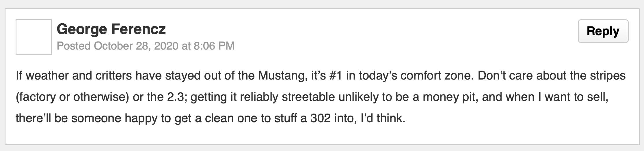This screenshot has height=151, width=644.
Task: Click the author name George Ferencz
Action: (111, 29)
